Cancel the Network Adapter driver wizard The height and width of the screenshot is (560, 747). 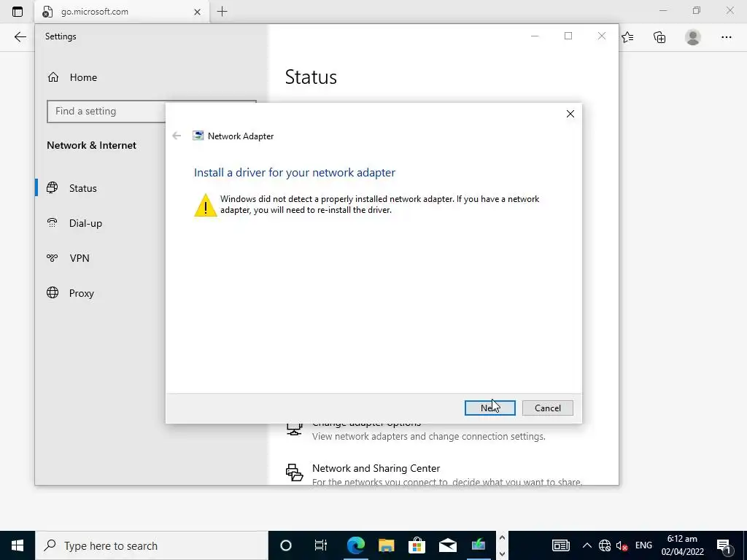[x=547, y=408]
